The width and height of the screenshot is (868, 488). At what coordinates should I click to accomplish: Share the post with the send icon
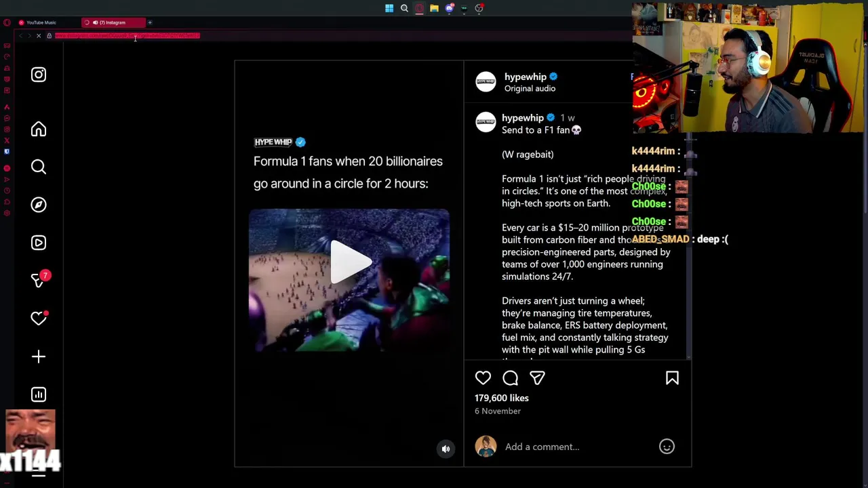537,378
